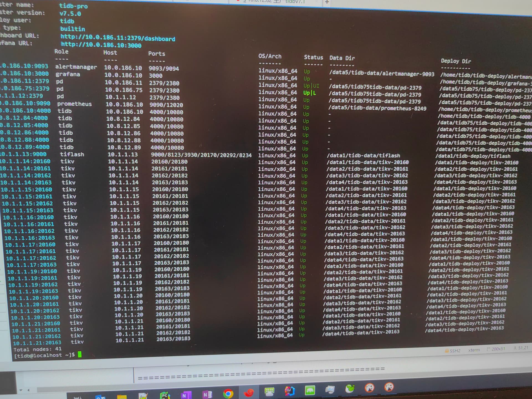Open the green keyboard-cloud taskbar icon
This screenshot has width=532, height=399.
coord(269,392)
